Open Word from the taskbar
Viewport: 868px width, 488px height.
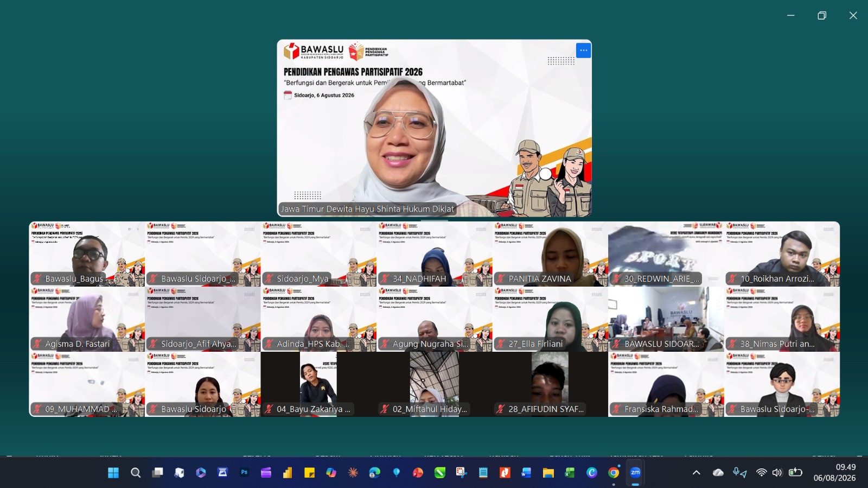tap(526, 473)
